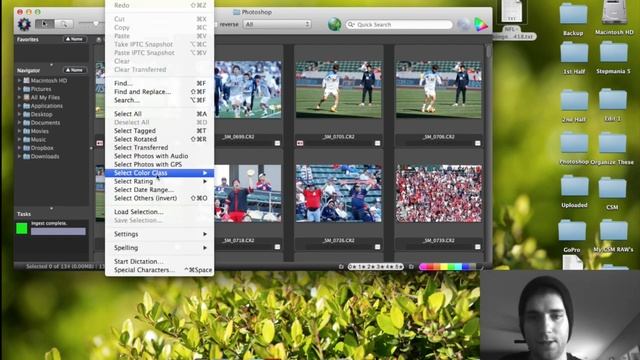The height and width of the screenshot is (360, 640).
Task: Open the Select Rating submenu
Action: tap(160, 181)
